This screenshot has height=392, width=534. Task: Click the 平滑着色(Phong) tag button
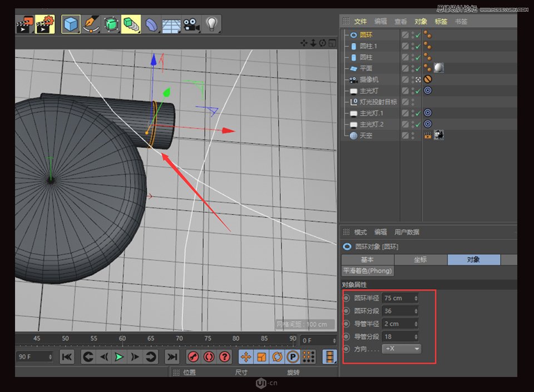point(367,271)
